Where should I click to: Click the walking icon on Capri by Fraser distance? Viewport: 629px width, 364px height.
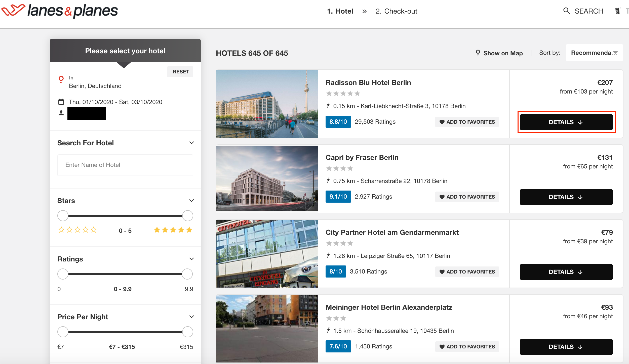(328, 180)
